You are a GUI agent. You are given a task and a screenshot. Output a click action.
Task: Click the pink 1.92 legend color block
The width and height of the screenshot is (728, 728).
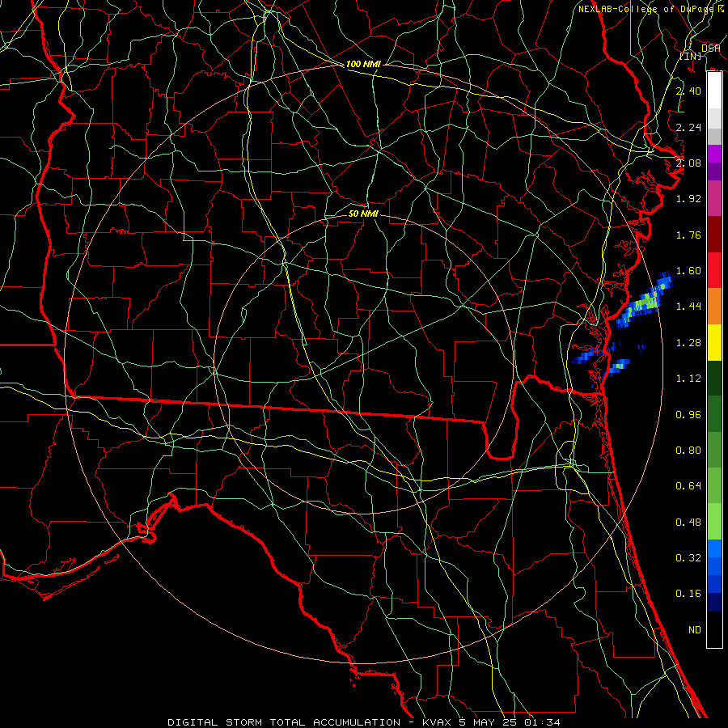click(714, 198)
